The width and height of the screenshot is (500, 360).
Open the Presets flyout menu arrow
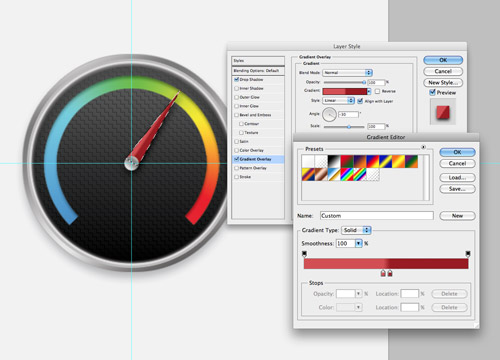click(423, 147)
